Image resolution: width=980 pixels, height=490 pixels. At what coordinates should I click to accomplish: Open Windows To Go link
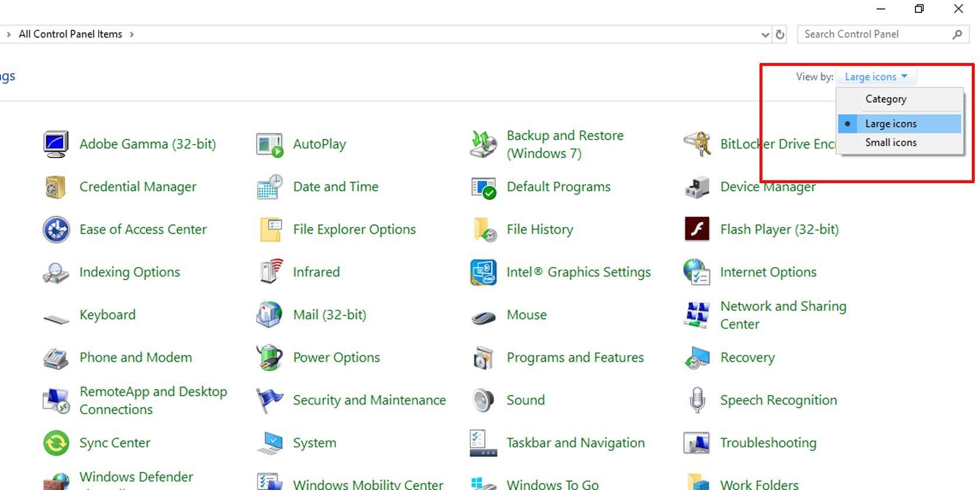(x=552, y=484)
